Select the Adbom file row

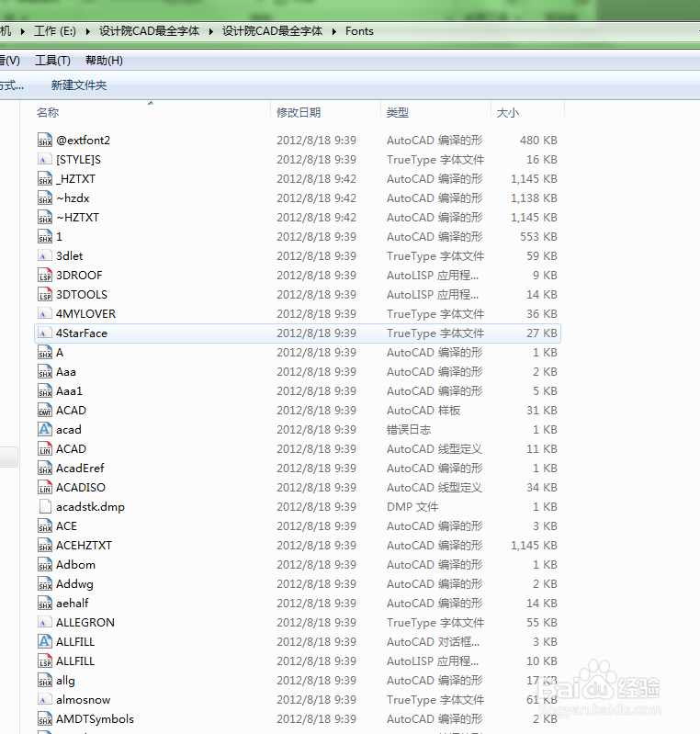298,565
